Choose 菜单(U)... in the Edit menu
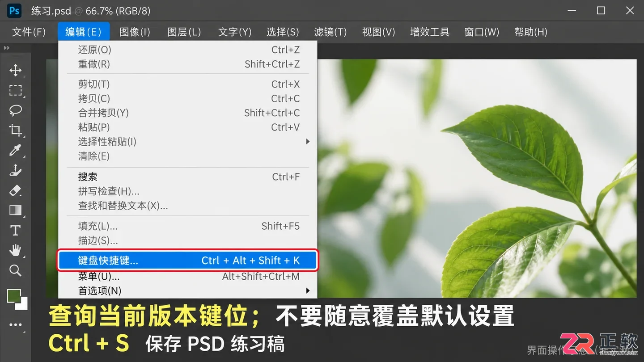Viewport: 644px width, 362px height. coord(187,277)
